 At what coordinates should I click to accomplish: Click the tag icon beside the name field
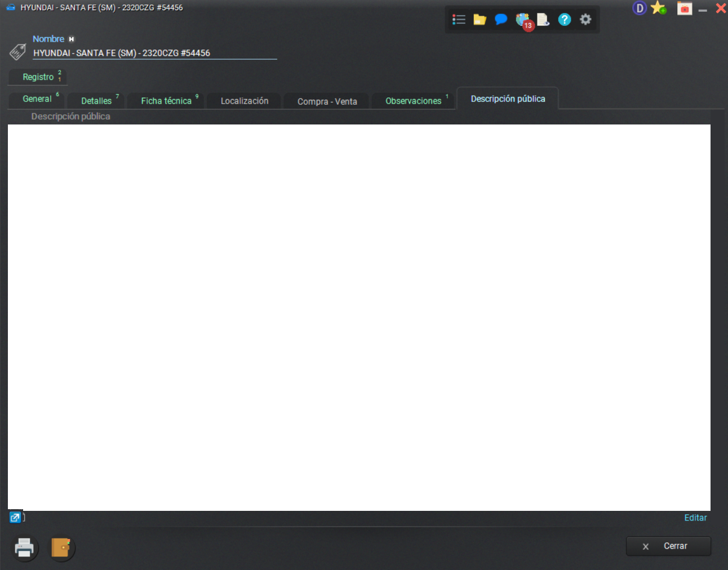pyautogui.click(x=17, y=51)
